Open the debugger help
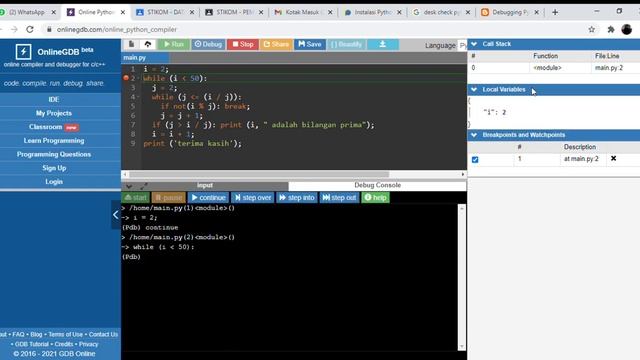 375,198
